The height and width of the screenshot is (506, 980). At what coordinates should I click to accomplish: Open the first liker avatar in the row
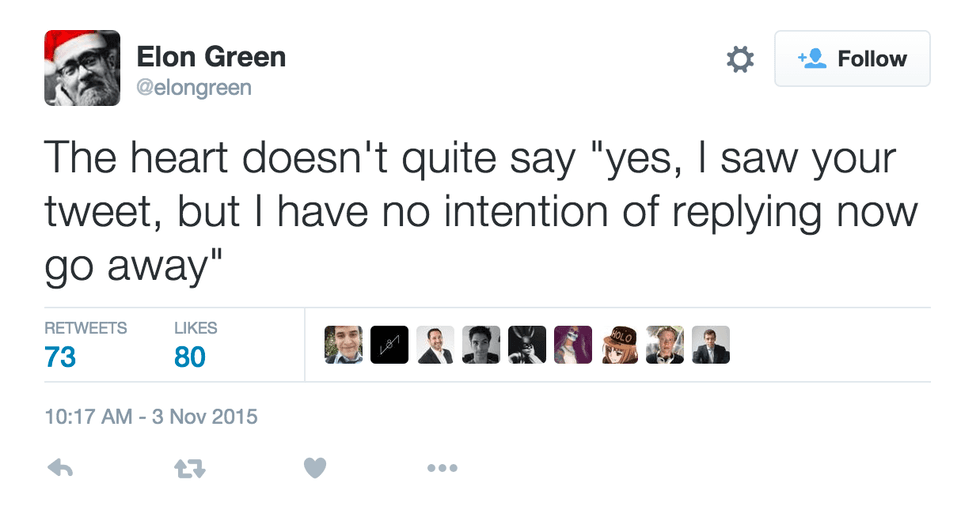tap(344, 345)
